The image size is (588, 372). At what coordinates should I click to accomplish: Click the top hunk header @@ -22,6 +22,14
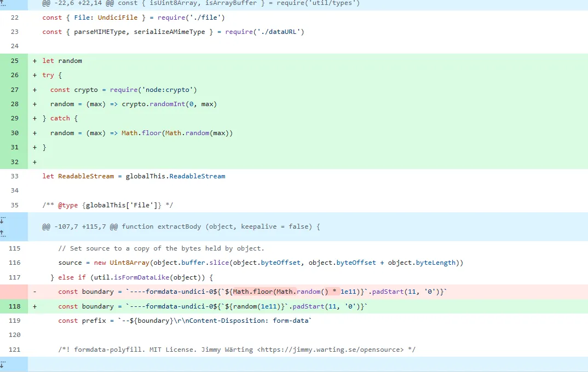tap(201, 3)
